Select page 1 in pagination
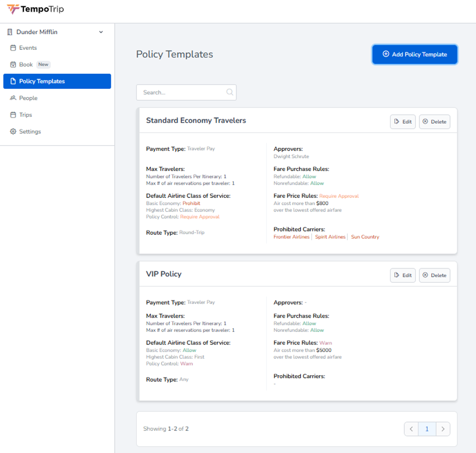The width and height of the screenshot is (476, 453). click(x=427, y=429)
